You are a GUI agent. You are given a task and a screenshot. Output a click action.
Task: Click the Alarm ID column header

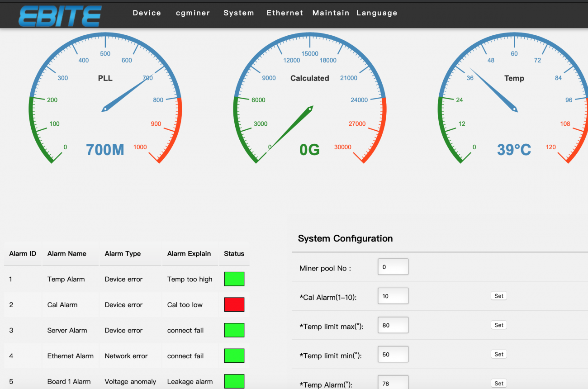pos(23,254)
